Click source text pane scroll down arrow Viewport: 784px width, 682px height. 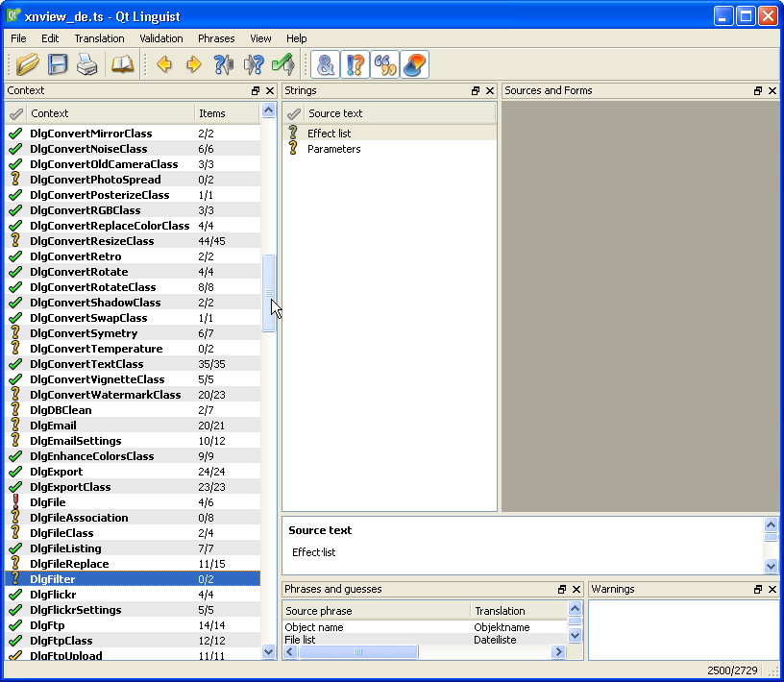771,566
